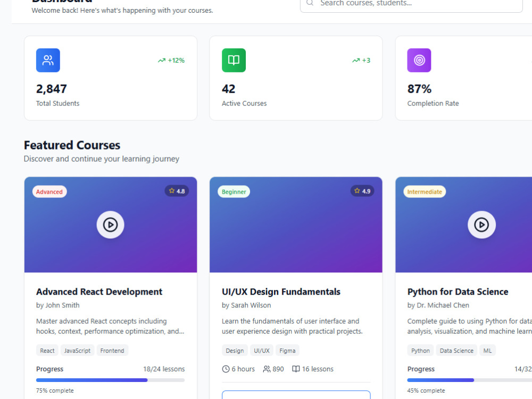
Task: Click the Beginner difficulty badge
Action: tap(234, 192)
